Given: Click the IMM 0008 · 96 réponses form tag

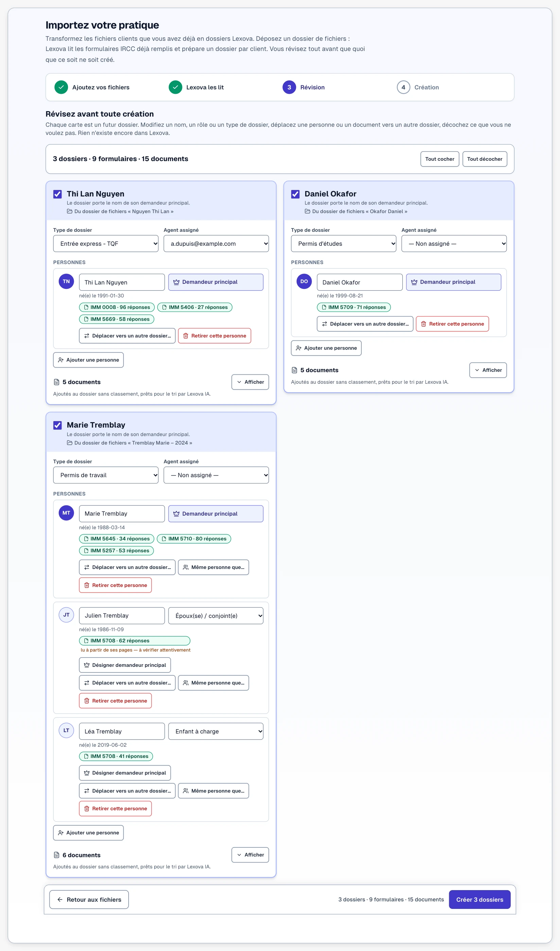Looking at the screenshot, I should (x=117, y=307).
